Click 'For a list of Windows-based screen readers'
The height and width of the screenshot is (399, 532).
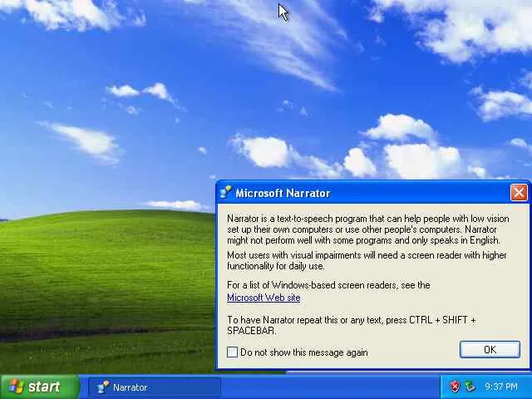(328, 285)
